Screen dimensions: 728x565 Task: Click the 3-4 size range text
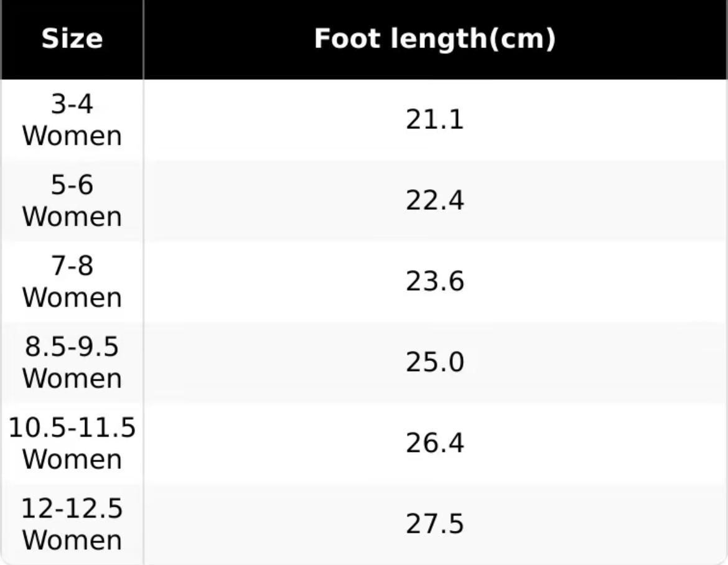[72, 104]
